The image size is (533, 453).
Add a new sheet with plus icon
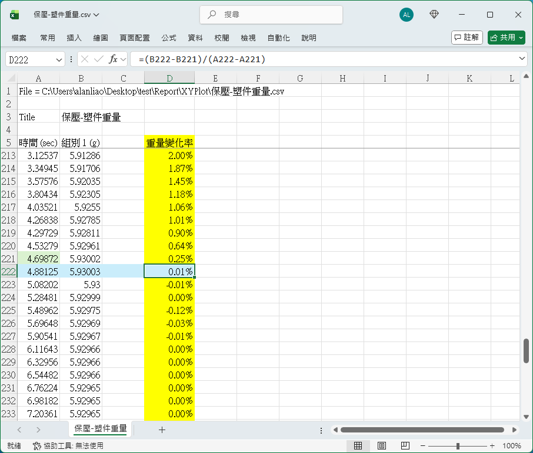[162, 430]
